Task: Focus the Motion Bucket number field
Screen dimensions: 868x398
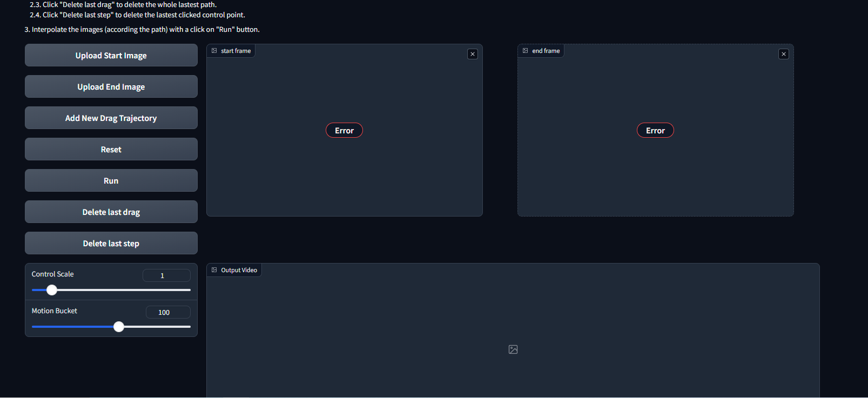Action: 168,313
